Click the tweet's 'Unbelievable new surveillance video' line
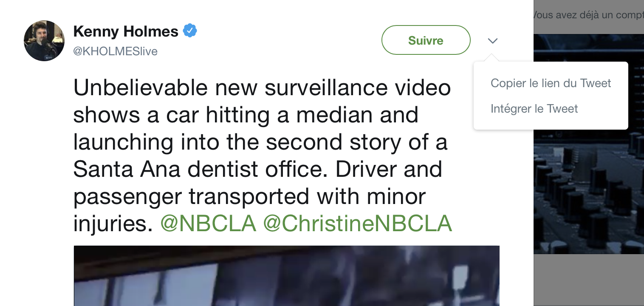This screenshot has height=306, width=644. (x=262, y=88)
